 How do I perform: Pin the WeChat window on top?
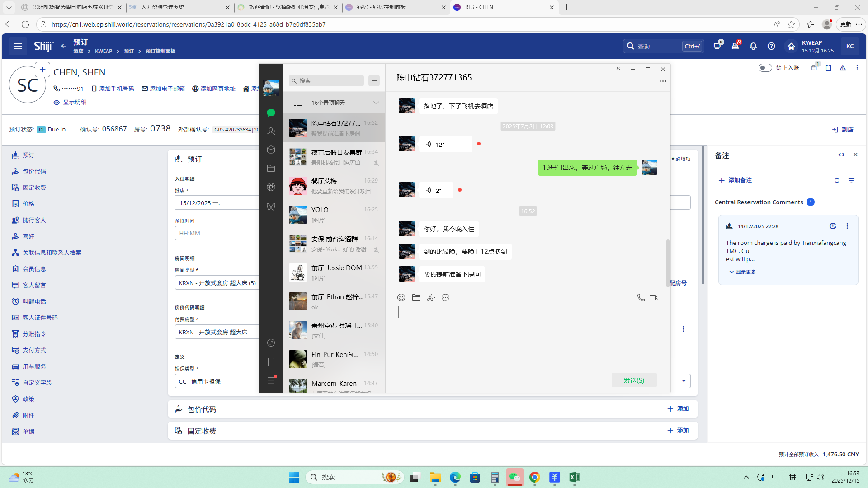click(x=618, y=69)
